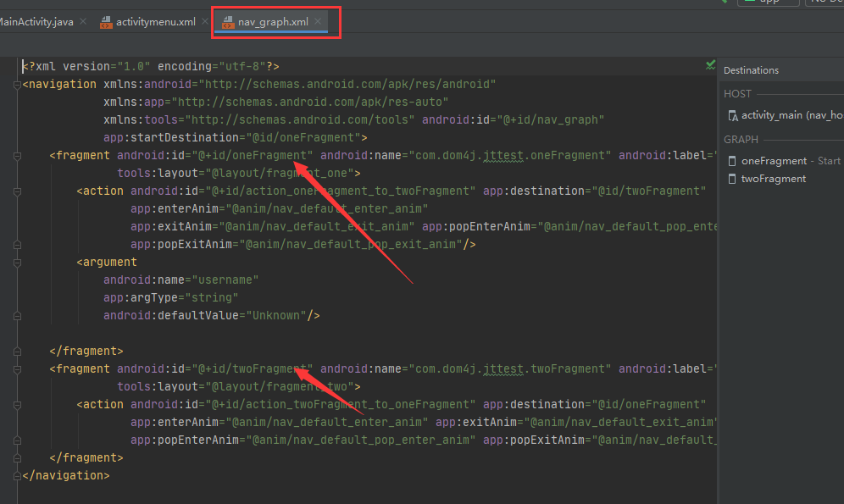Screen dimensions: 844x504
Task: Click the green inspections checkmark above the editor
Action: 710,64
